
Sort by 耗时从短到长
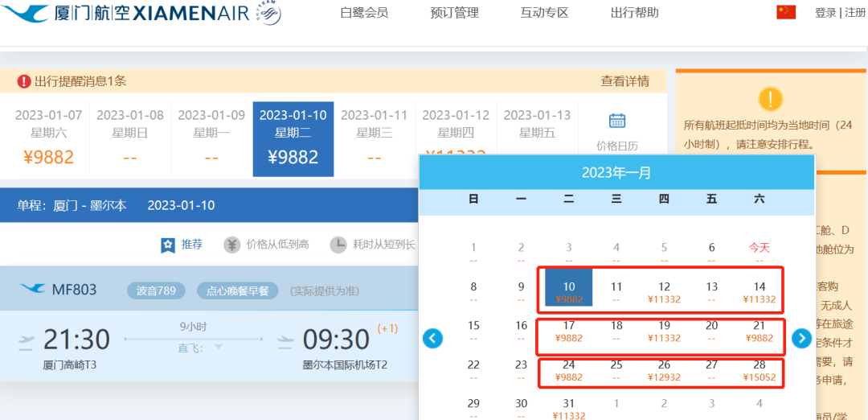pyautogui.click(x=384, y=245)
